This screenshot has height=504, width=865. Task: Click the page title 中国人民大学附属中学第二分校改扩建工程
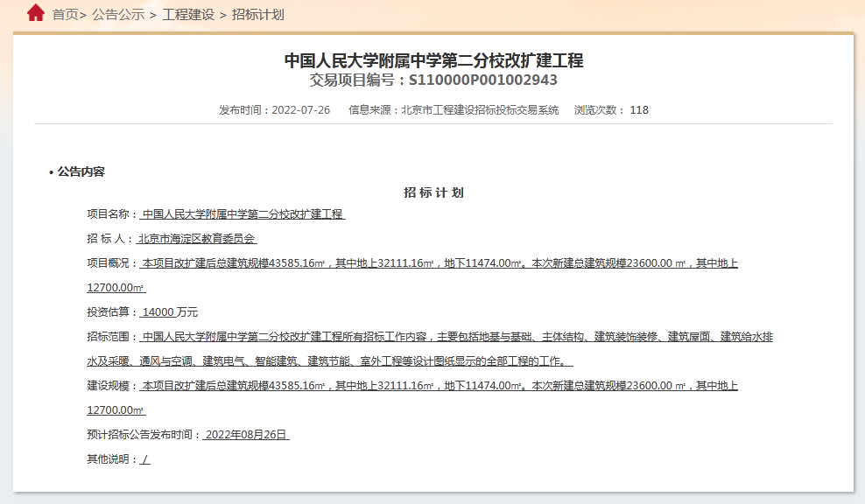click(433, 60)
